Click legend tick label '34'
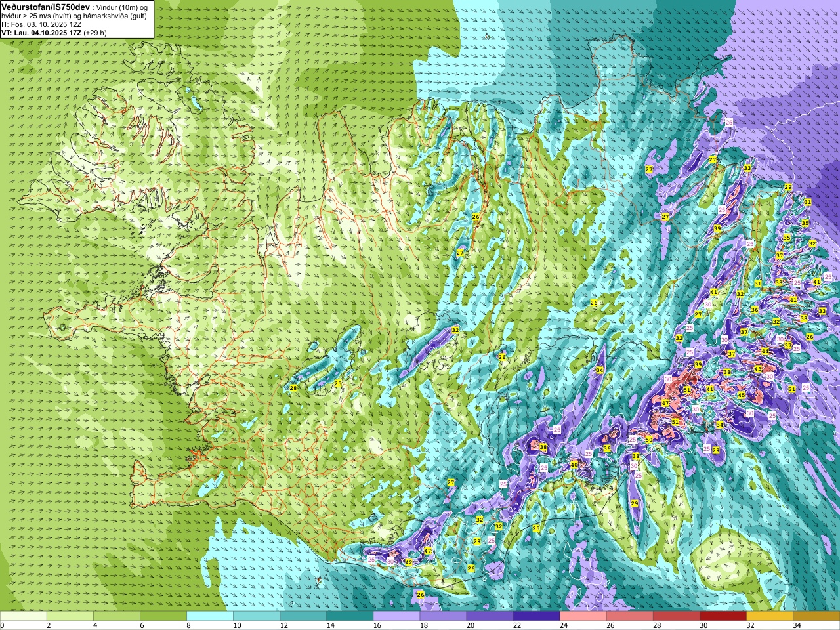Viewport: 840px width, 630px height. click(x=797, y=625)
